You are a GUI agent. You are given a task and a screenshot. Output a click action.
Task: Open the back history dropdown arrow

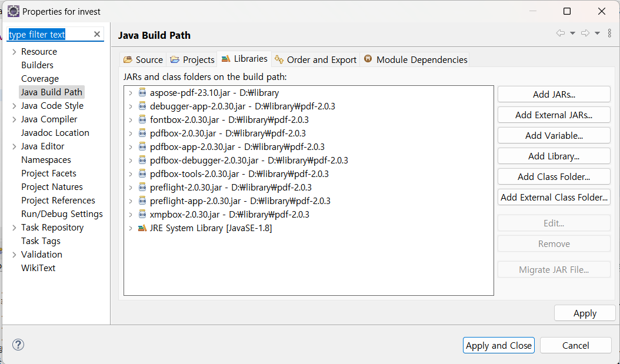(572, 33)
